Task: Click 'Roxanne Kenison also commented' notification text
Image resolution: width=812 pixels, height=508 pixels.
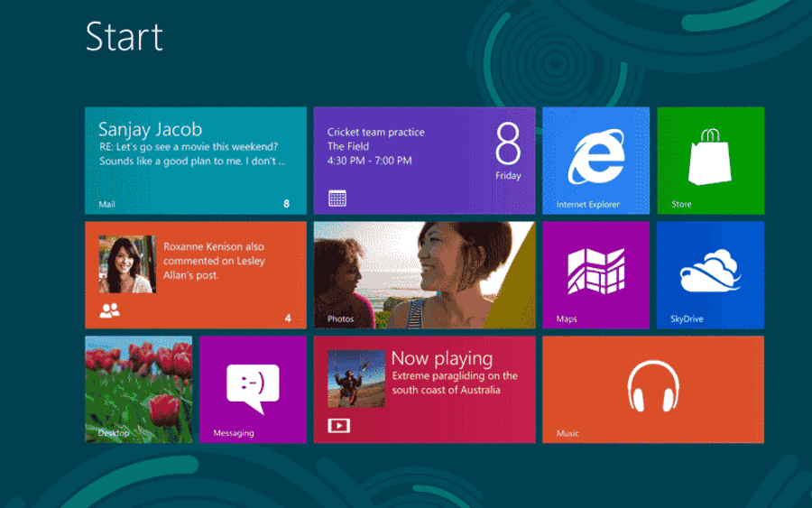Action: click(214, 261)
